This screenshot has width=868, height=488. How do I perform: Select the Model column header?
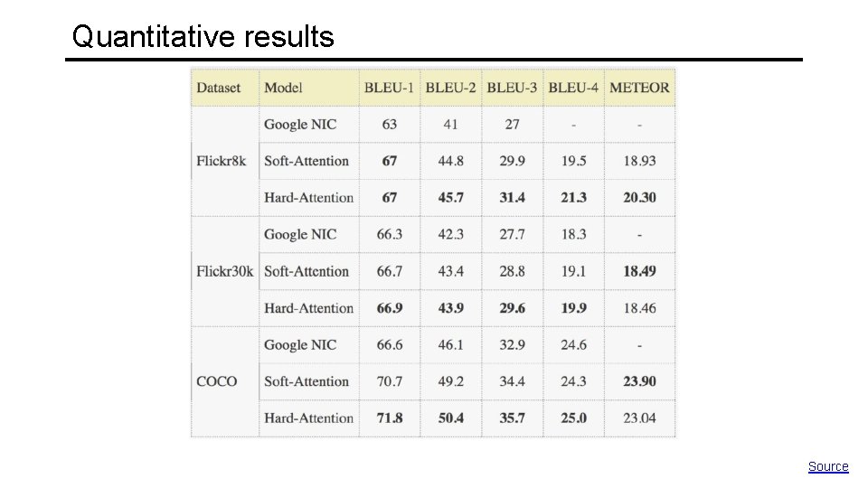tap(283, 88)
